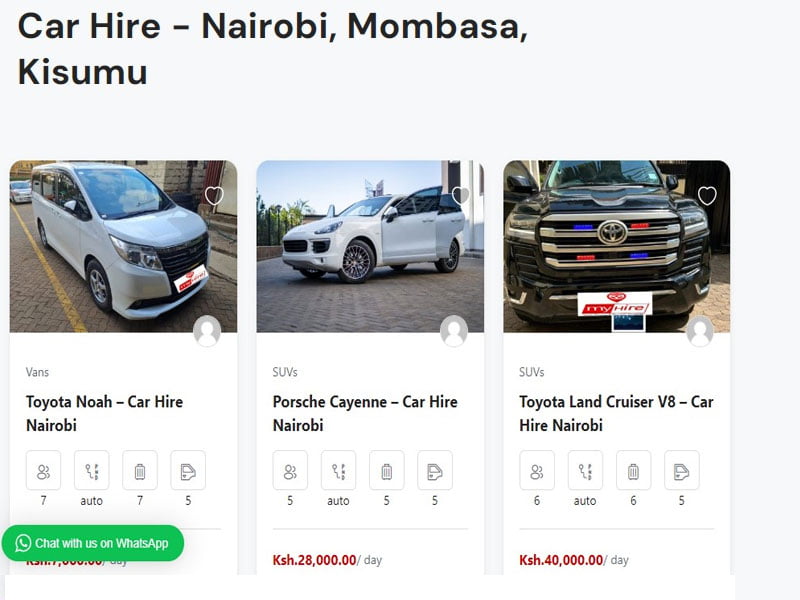Open Porsche Cayenne – Car Hire Nairobi listing
The image size is (800, 600).
coord(365,413)
